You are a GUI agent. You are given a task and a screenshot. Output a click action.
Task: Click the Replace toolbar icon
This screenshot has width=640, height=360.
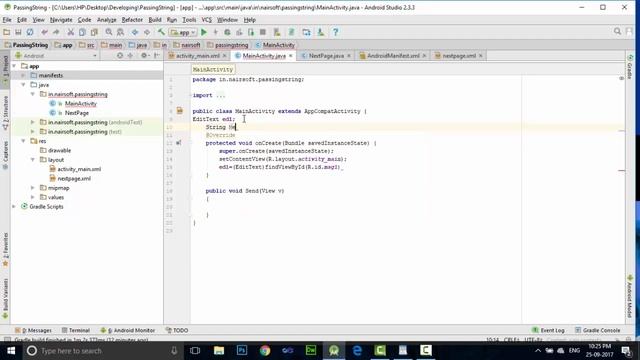coord(120,32)
